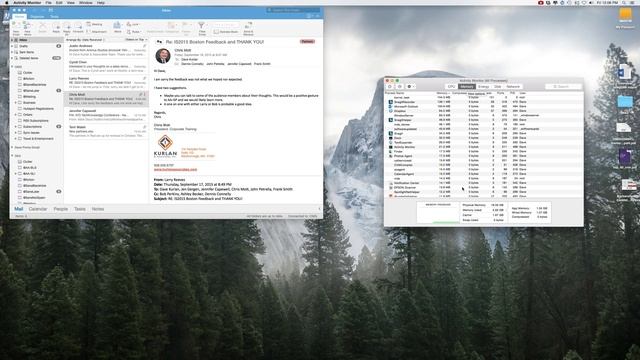
Task: Open the Apple menu
Action: tap(6, 2)
